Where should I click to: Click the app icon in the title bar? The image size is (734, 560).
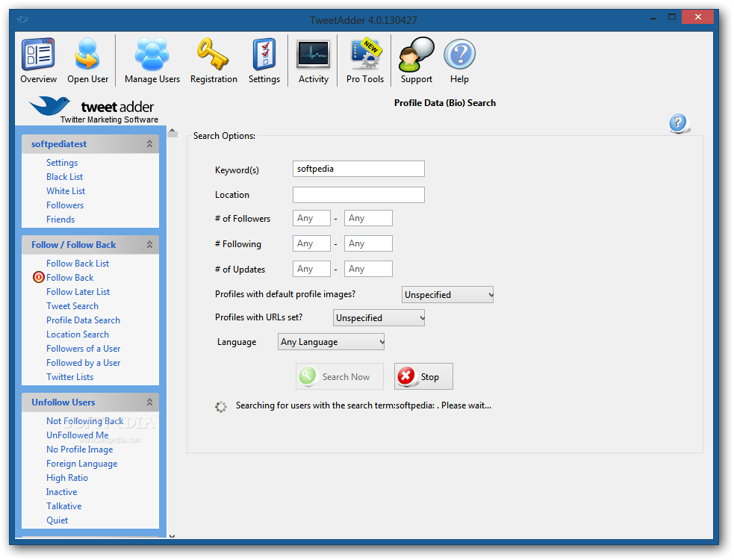pyautogui.click(x=22, y=19)
